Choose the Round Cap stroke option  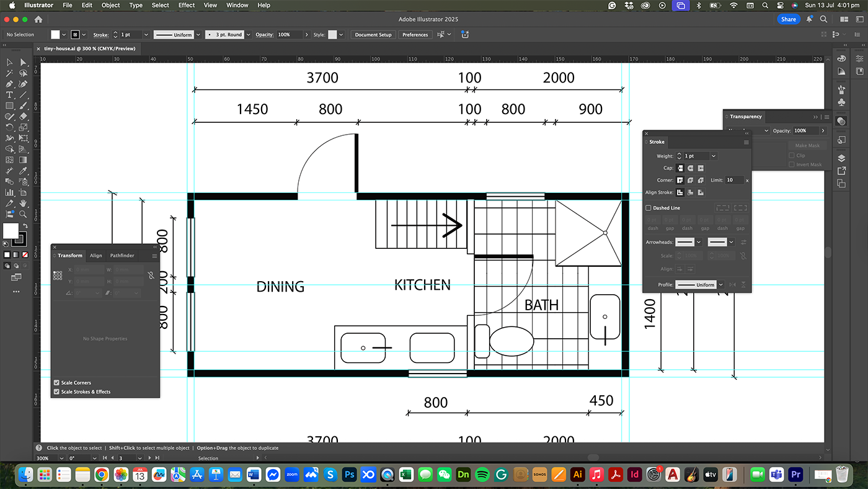point(690,168)
